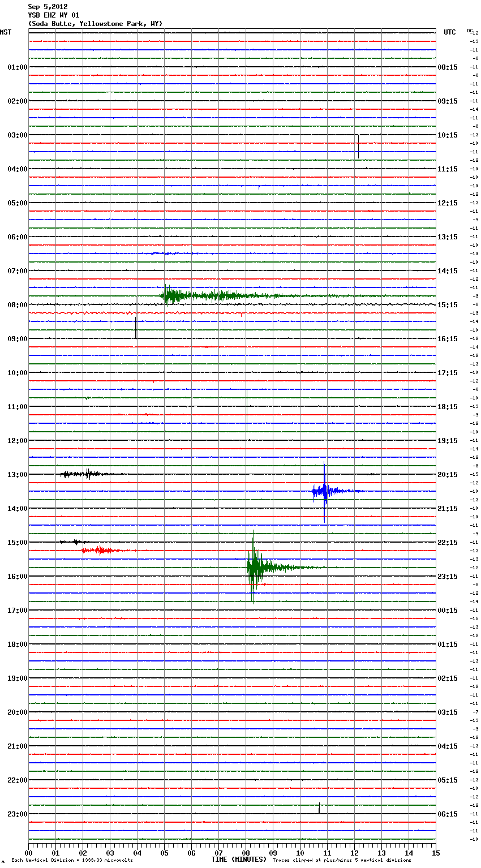Screen dimensions: 481x868
Task: Select the 23:15 UTC time label
Action: [x=448, y=576]
